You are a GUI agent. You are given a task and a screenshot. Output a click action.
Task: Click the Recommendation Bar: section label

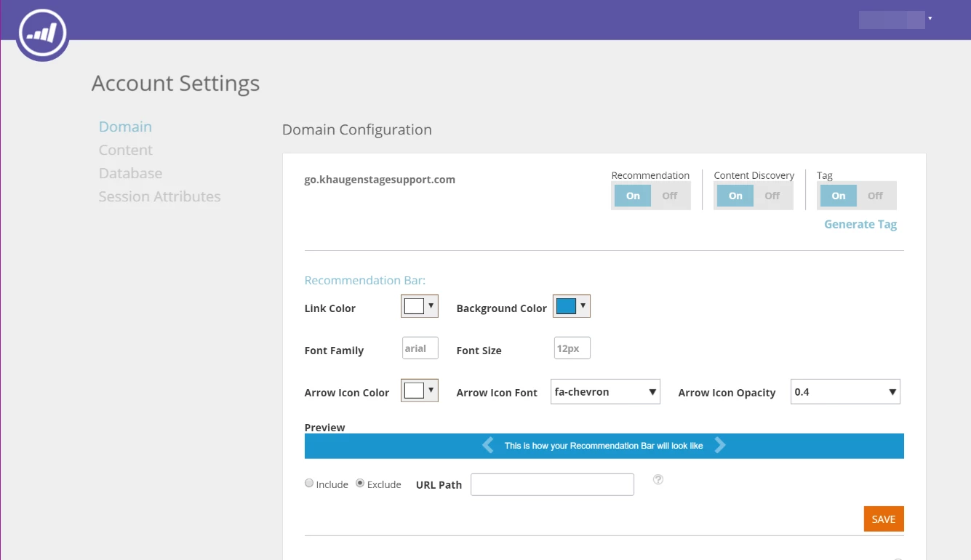(365, 280)
